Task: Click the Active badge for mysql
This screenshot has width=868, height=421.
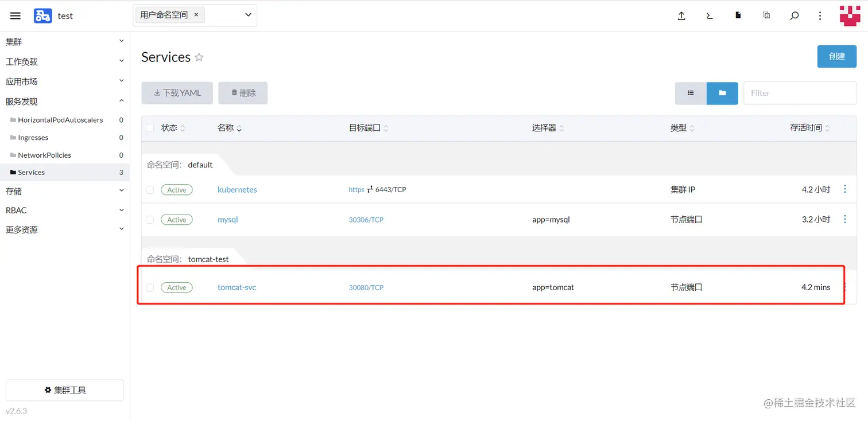Action: pyautogui.click(x=177, y=220)
